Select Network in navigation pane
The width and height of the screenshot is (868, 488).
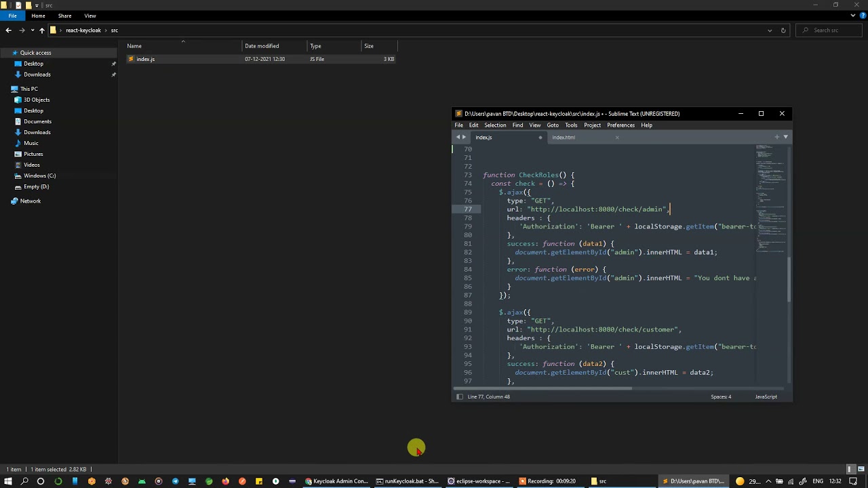30,201
